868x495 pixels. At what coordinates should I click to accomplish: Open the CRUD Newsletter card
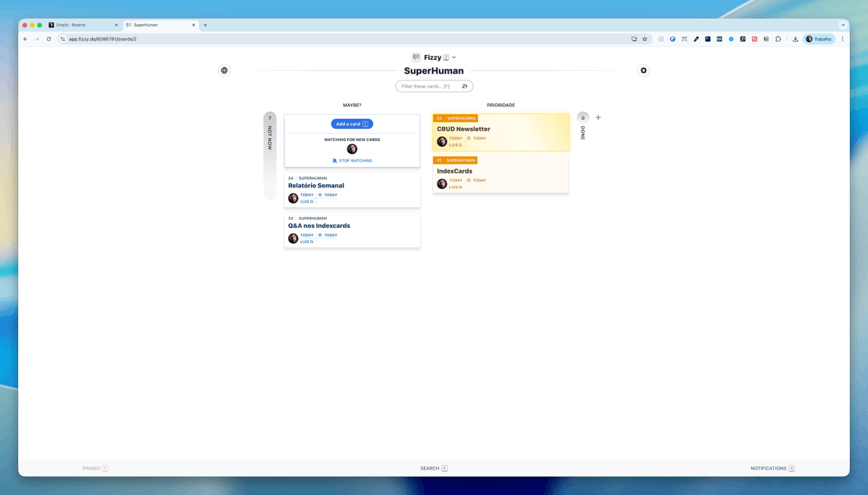(x=501, y=132)
